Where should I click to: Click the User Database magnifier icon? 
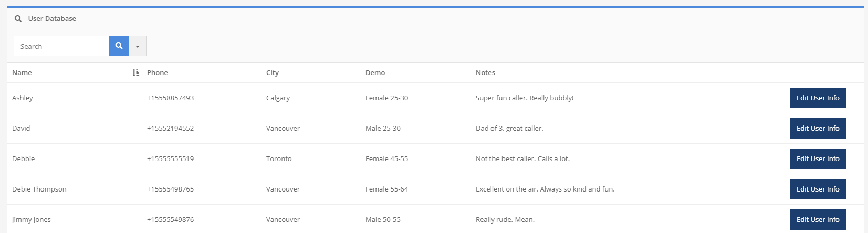18,19
